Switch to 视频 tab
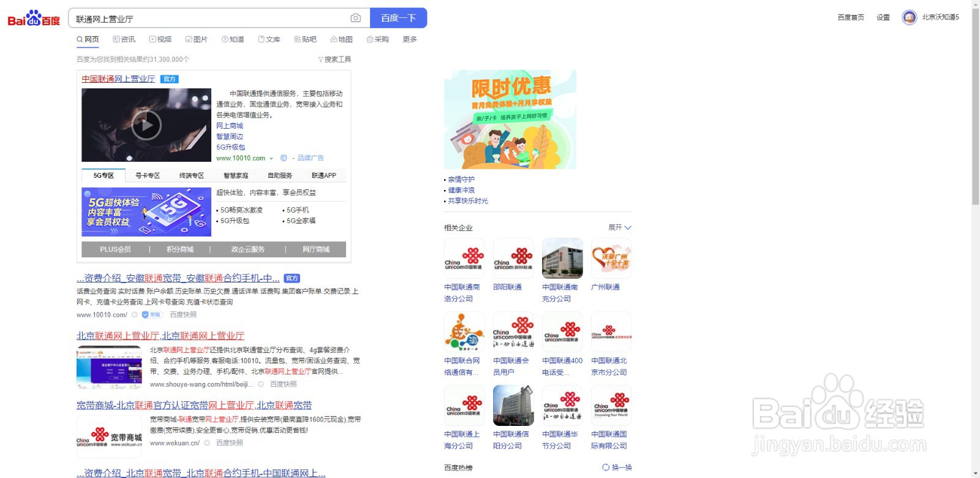980x478 pixels. 160,39
